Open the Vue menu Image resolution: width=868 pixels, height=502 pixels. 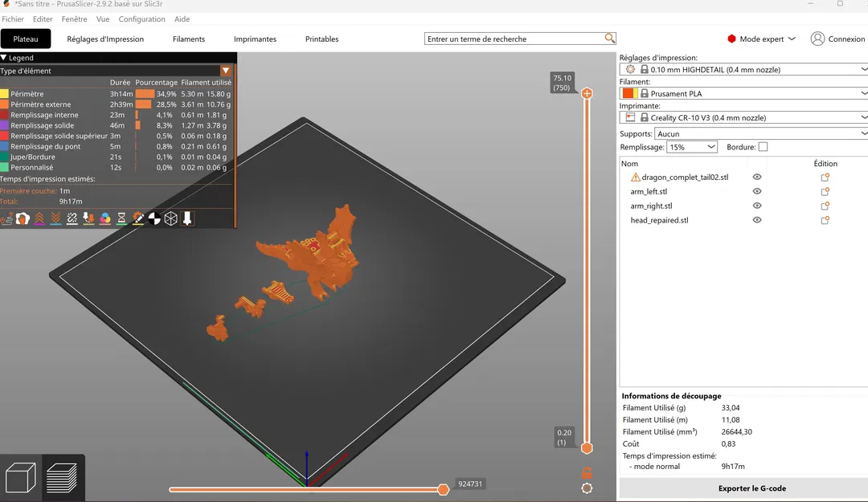click(x=103, y=18)
